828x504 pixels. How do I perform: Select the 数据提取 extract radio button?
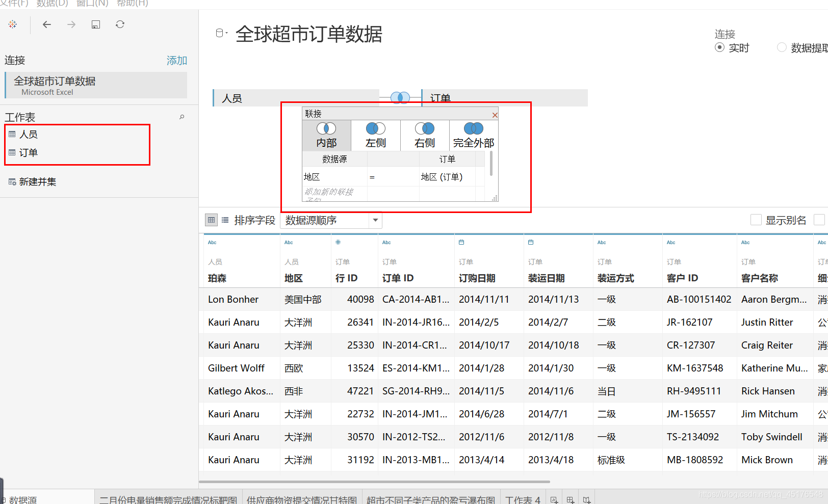(x=782, y=47)
